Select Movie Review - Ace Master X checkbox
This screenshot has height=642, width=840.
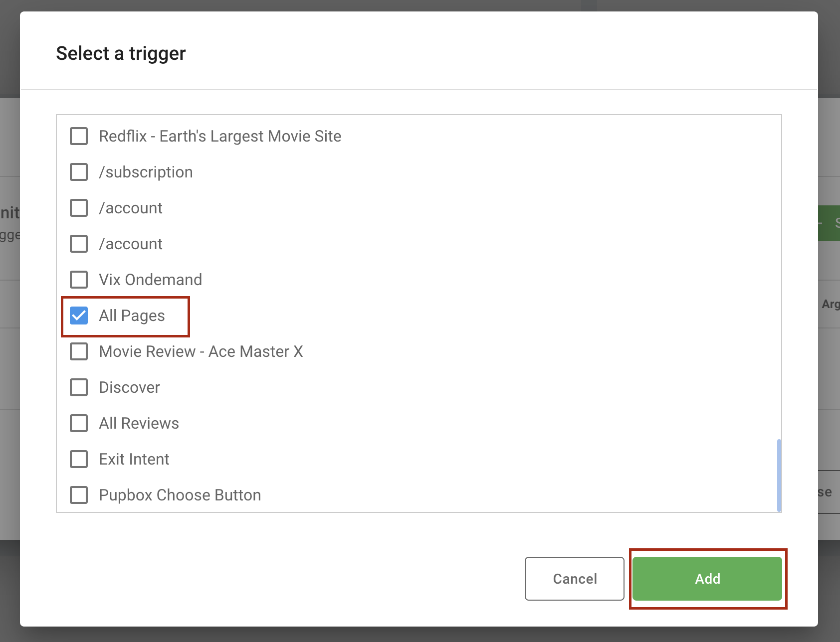(x=79, y=351)
